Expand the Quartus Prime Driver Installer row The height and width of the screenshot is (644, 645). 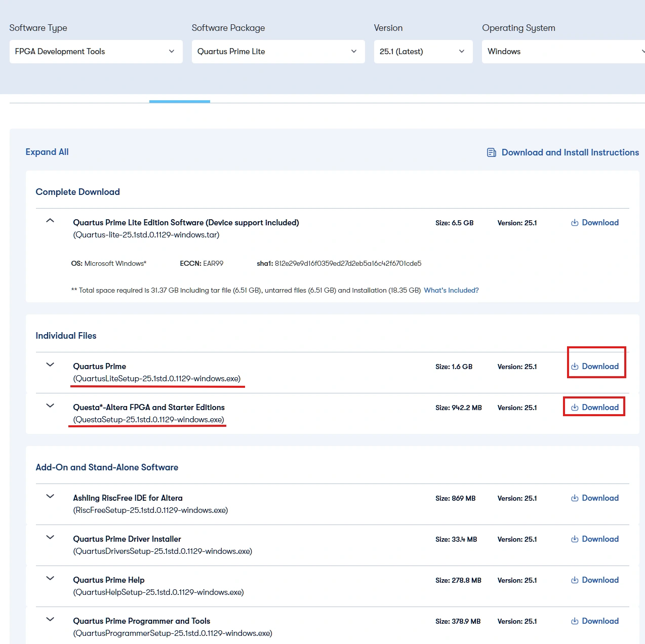pos(50,537)
